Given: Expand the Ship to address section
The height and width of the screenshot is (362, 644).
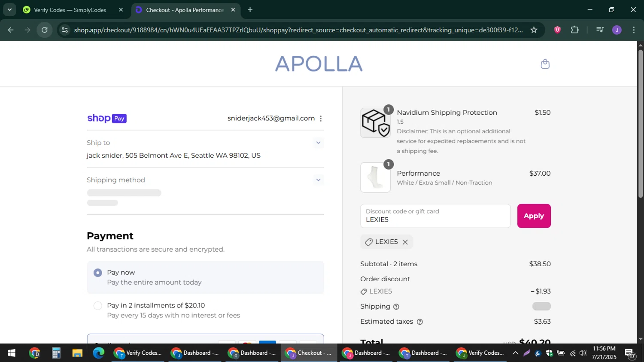Looking at the screenshot, I should pos(318,143).
